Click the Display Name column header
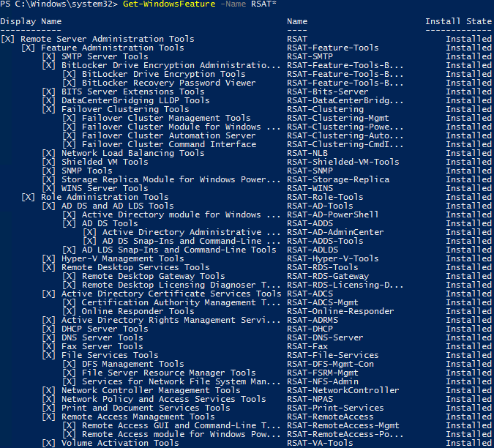The height and width of the screenshot is (448, 494). pyautogui.click(x=31, y=21)
